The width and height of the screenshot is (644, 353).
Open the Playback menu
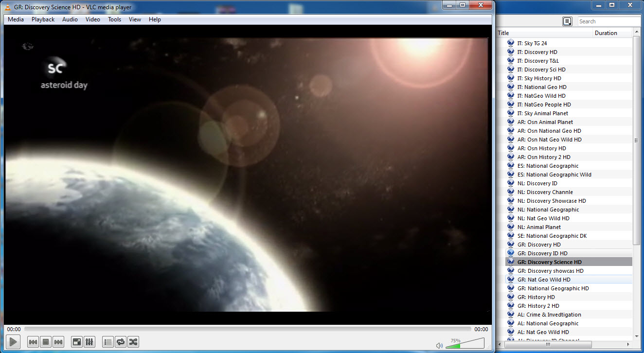(x=43, y=19)
